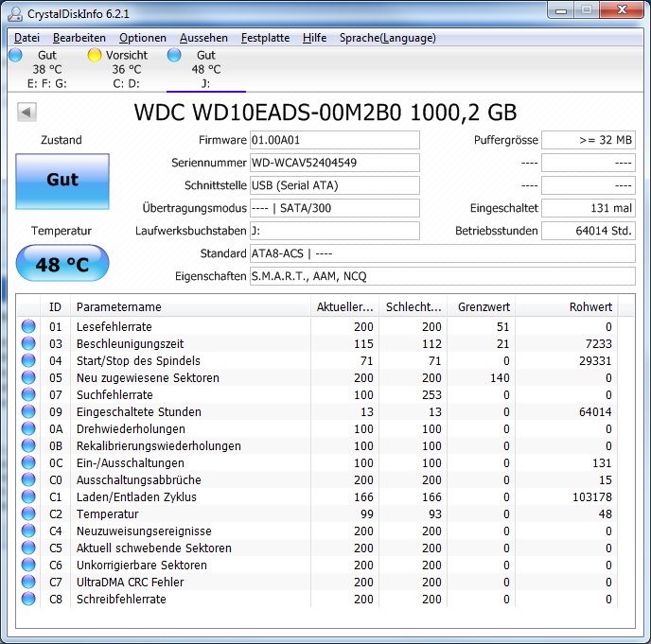
Task: Click status icon for Unkorrigierbare Sektoren row
Action: click(x=28, y=565)
